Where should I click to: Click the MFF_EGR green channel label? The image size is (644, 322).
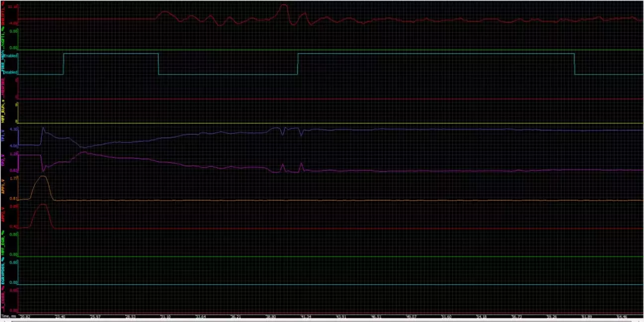[3, 243]
